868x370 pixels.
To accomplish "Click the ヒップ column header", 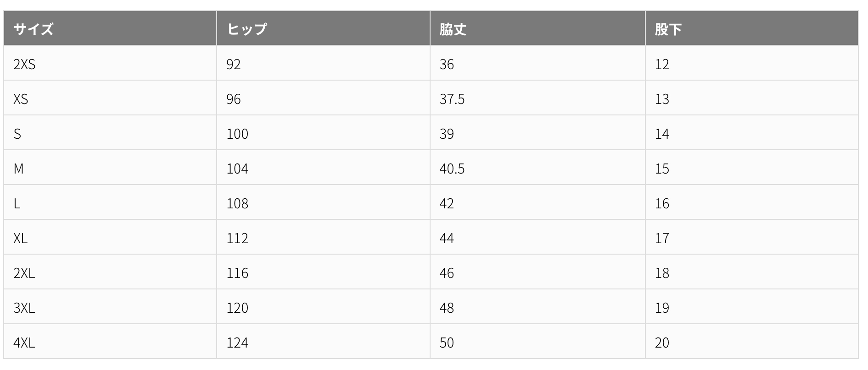I will point(323,28).
